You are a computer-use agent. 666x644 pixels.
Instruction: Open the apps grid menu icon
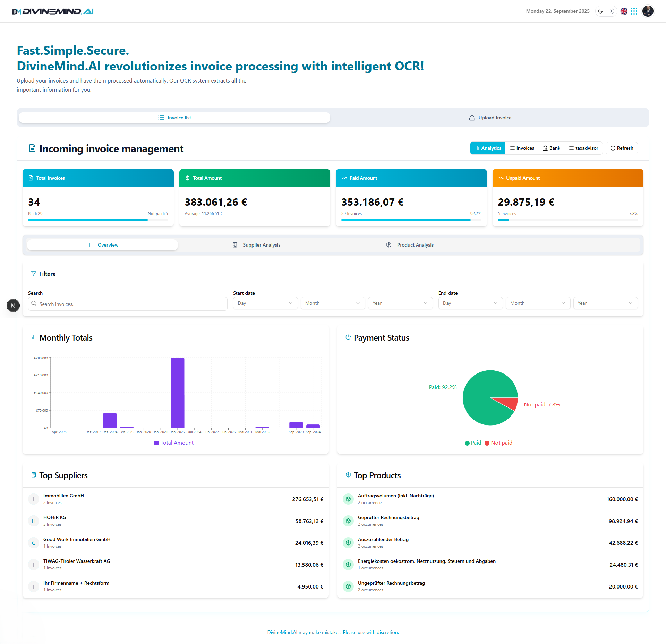point(634,11)
